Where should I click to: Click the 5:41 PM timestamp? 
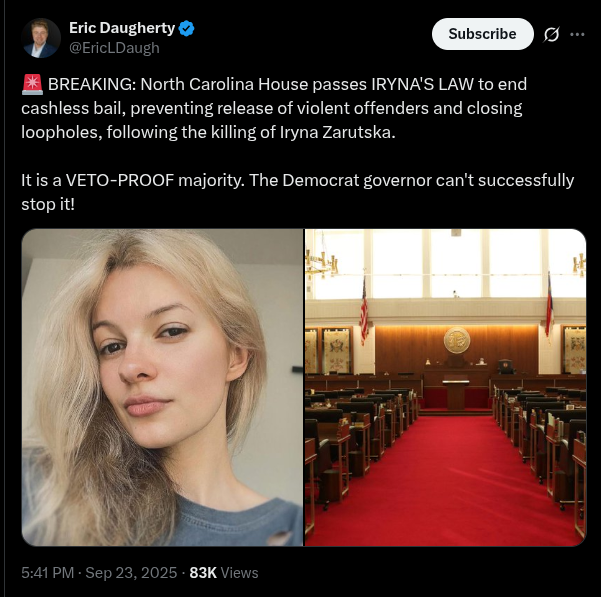[x=48, y=573]
